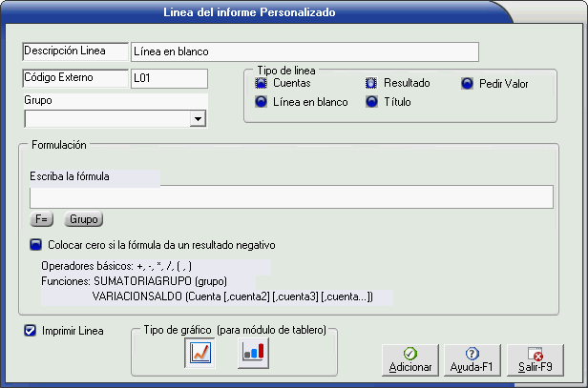The width and height of the screenshot is (588, 388).
Task: Toggle the Imprimir Linea checkbox
Action: [x=31, y=331]
